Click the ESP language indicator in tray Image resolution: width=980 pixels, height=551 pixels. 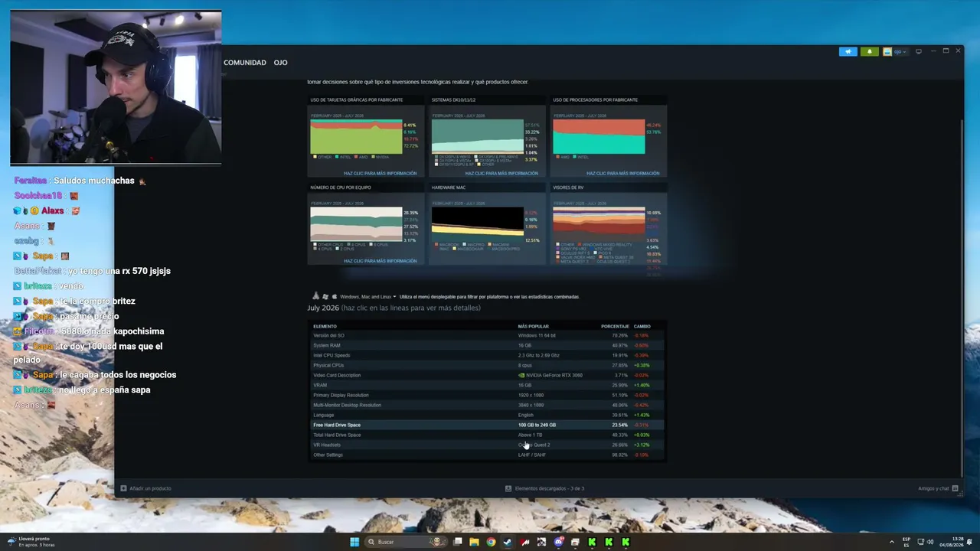[x=906, y=542]
